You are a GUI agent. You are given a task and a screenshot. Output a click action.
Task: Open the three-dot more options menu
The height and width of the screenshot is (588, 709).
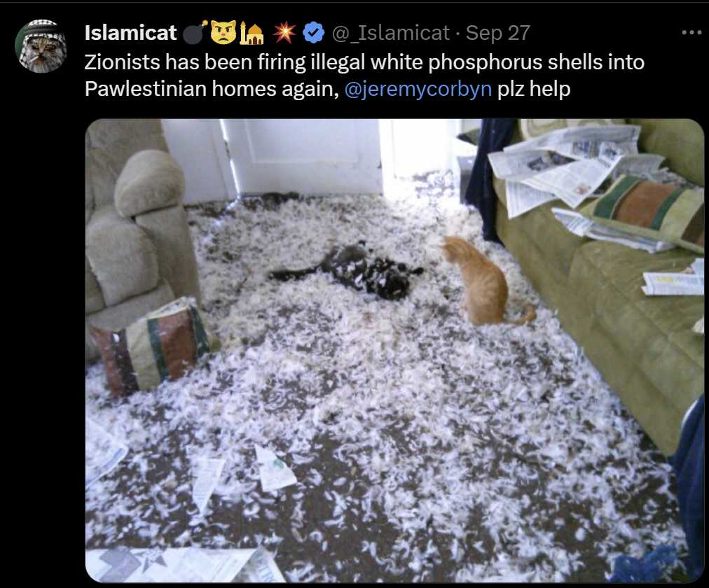[x=691, y=32]
